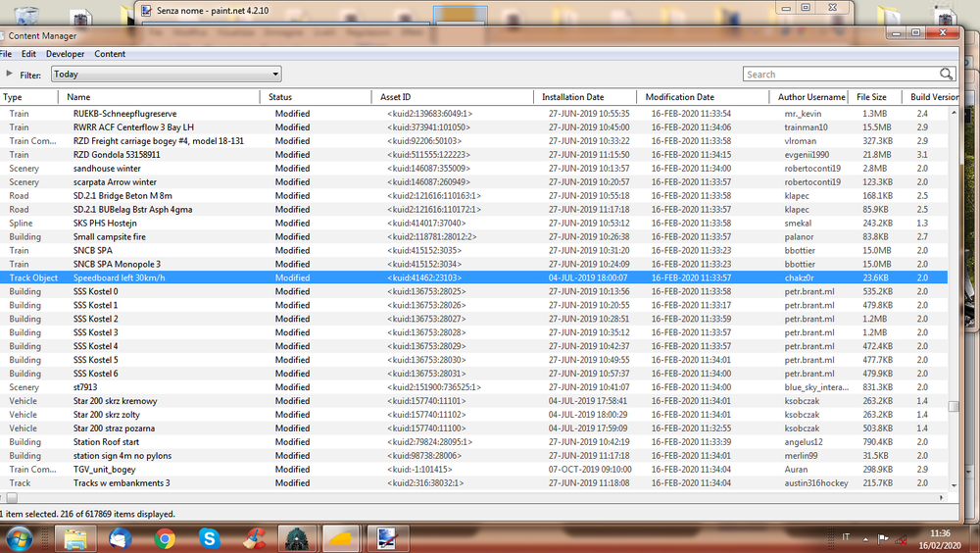
Task: Select RZD Freight carriage bogey #4 row
Action: click(x=473, y=141)
